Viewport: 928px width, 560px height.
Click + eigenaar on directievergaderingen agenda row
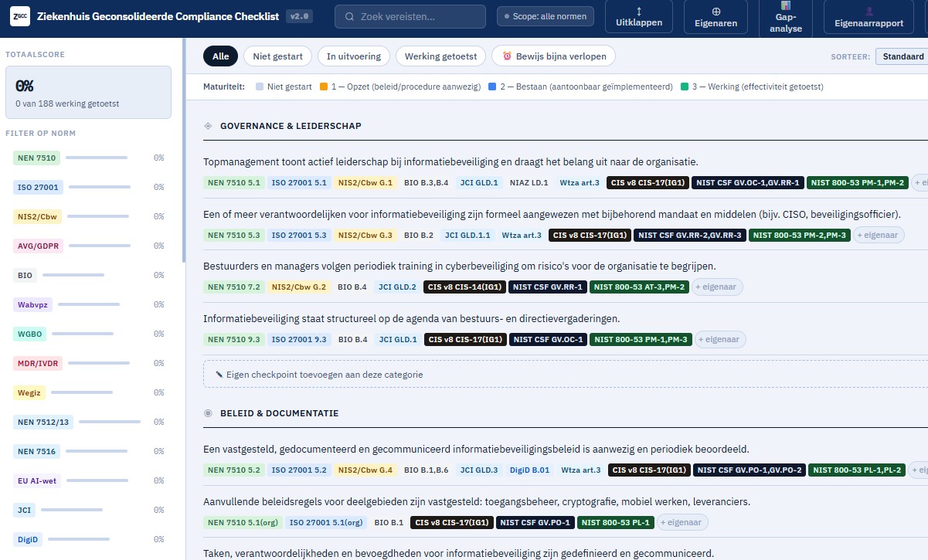[x=720, y=339]
